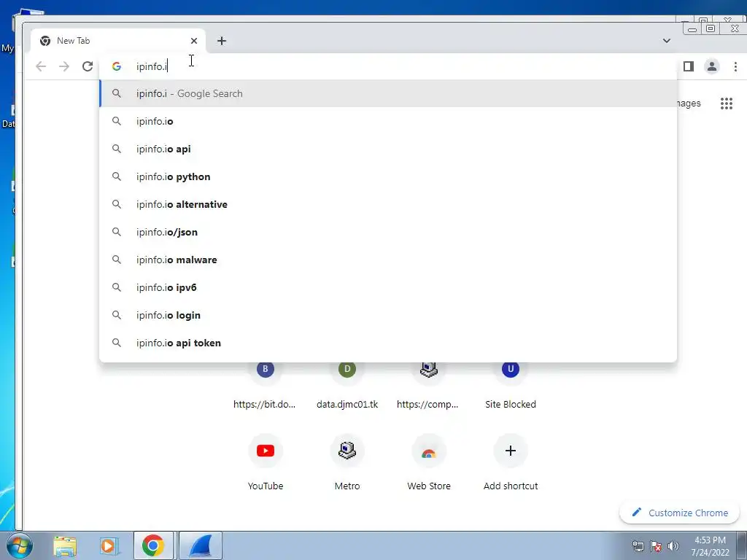Open the YouTube shortcut
Viewport: 747px width, 560px height.
[266, 462]
